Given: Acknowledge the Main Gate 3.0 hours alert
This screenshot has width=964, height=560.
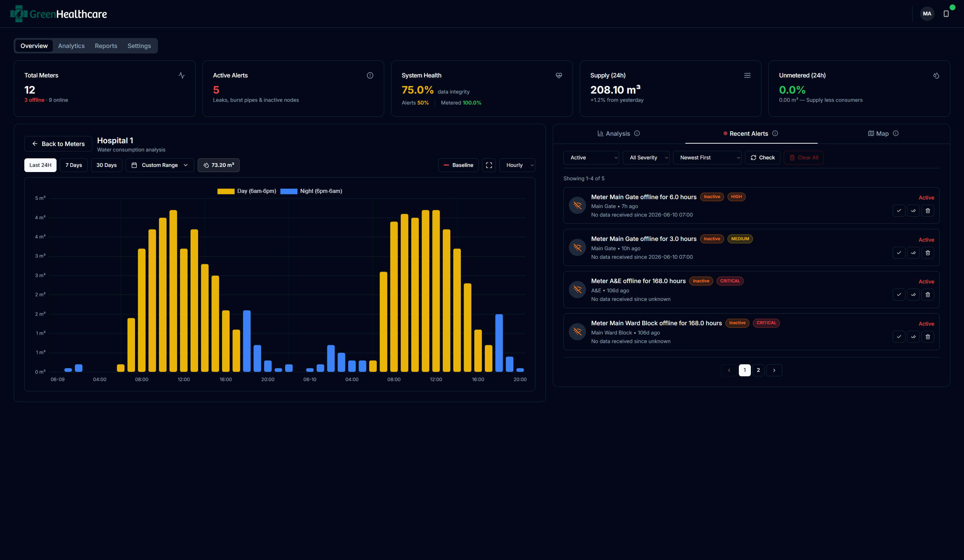Looking at the screenshot, I should 899,253.
